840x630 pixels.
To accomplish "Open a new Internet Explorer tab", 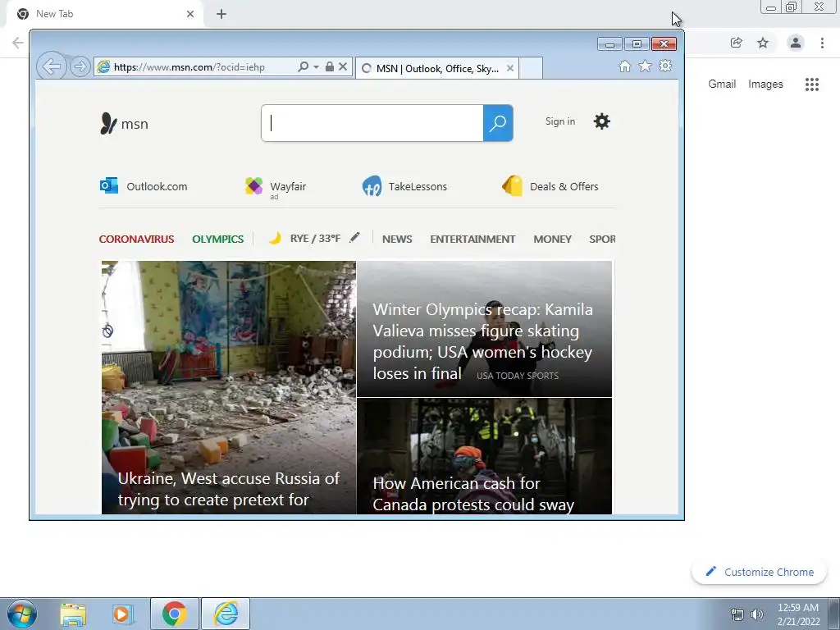I will (x=531, y=69).
